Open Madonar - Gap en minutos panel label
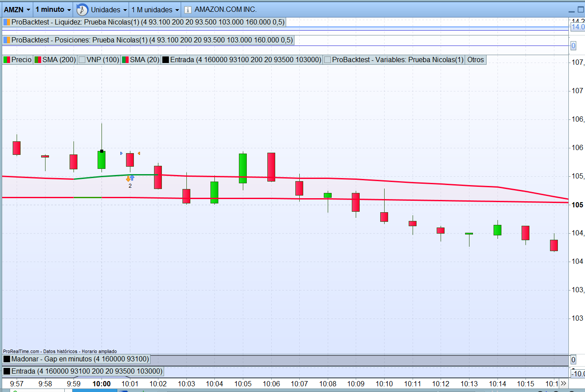 pos(76,359)
